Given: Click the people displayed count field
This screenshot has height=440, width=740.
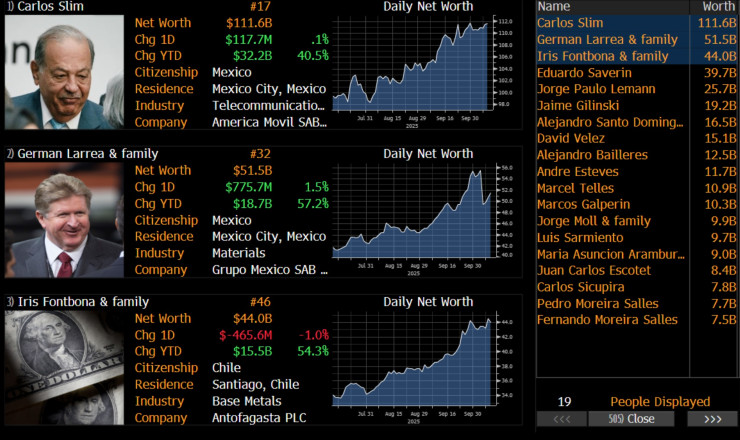Looking at the screenshot, I should pos(565,401).
